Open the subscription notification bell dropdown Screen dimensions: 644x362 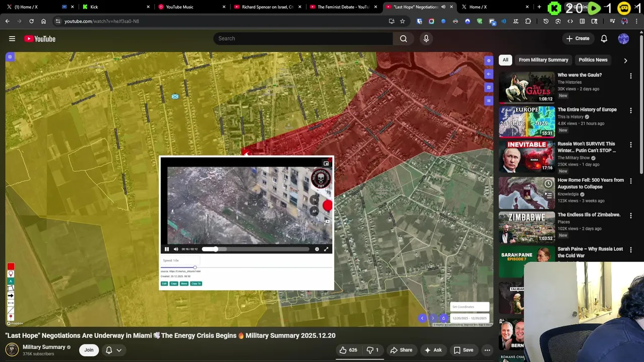pyautogui.click(x=114, y=350)
